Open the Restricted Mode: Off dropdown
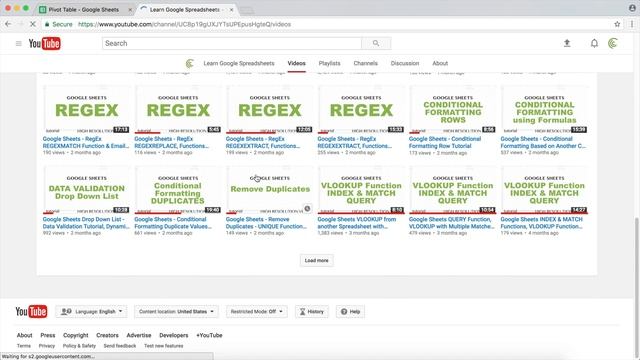The height and width of the screenshot is (360, 640). [x=256, y=311]
